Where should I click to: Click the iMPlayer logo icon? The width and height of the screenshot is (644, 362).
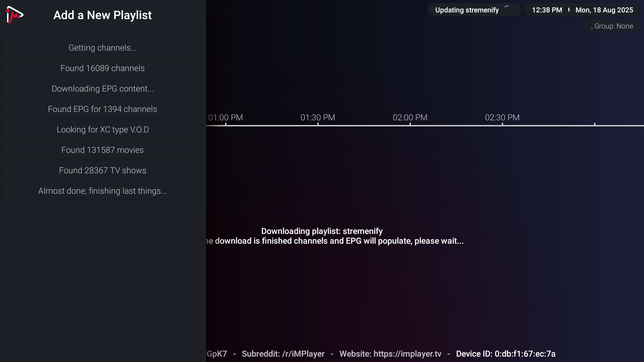14,15
